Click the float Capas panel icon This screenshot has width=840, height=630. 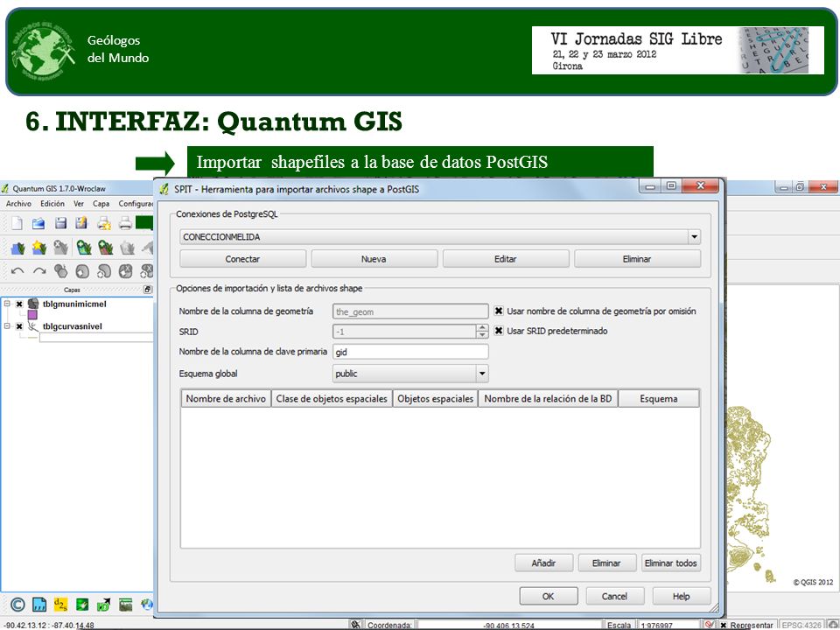click(147, 290)
